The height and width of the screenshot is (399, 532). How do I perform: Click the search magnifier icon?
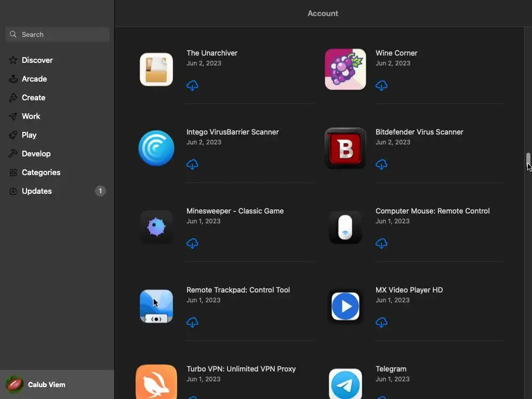point(13,34)
